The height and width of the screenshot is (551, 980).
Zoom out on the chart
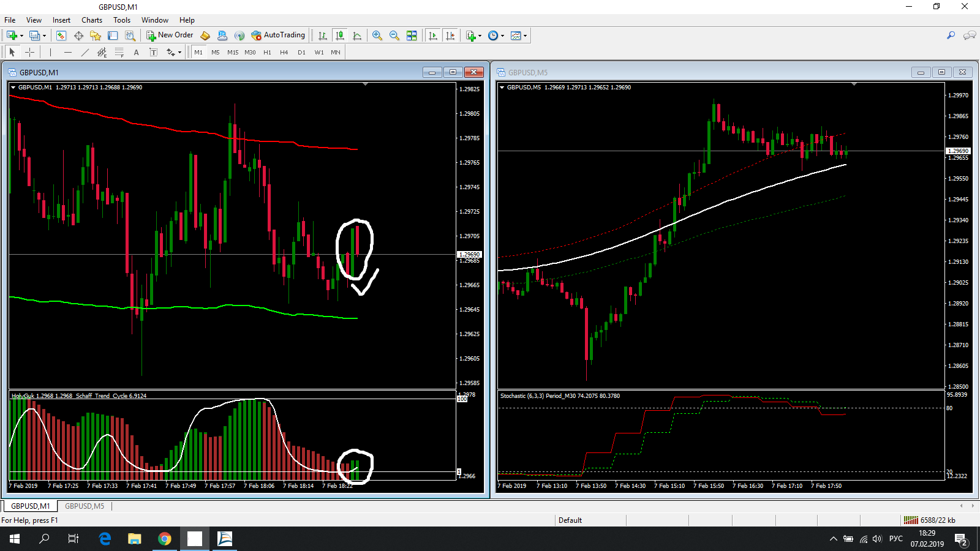[x=394, y=36]
